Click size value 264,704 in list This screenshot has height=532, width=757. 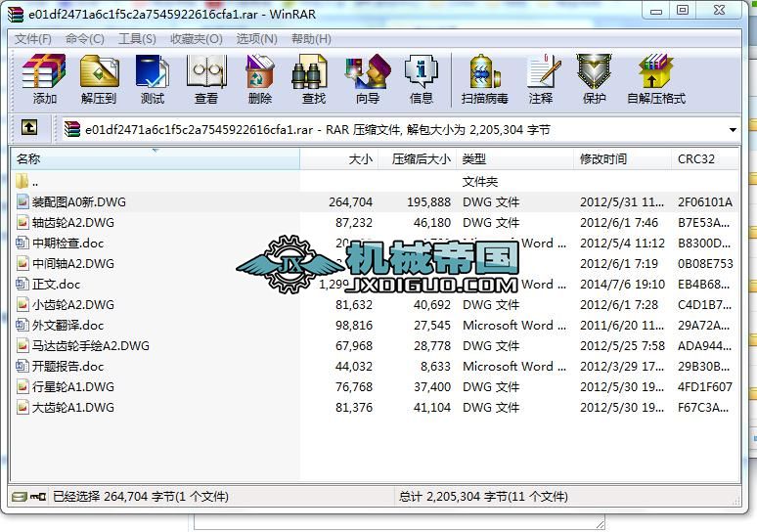350,201
